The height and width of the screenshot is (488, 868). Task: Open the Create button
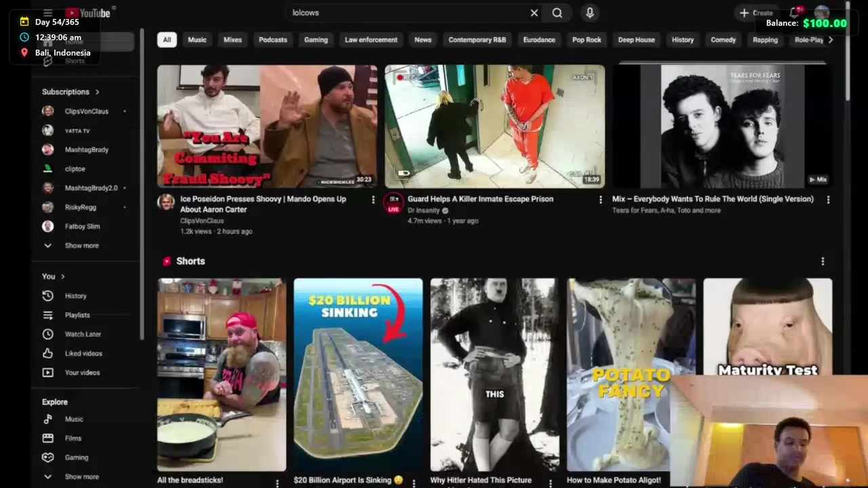click(756, 13)
